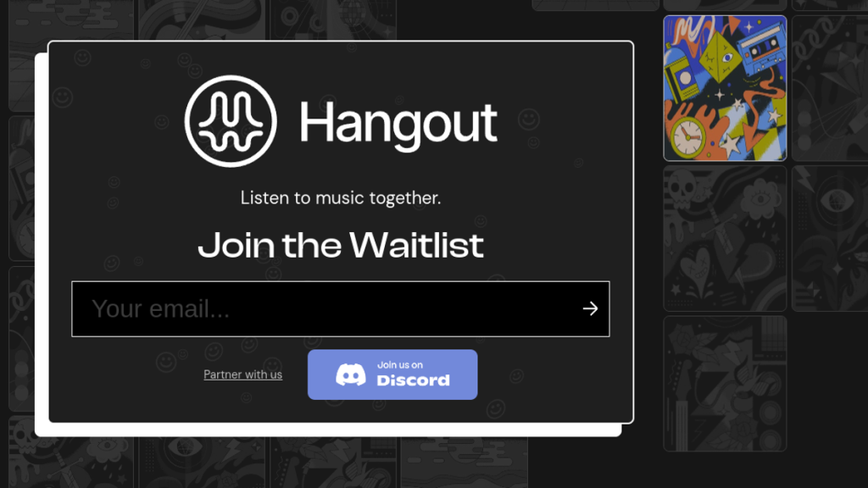The height and width of the screenshot is (488, 868).
Task: Select the colorful cassette album artwork
Action: (x=726, y=88)
